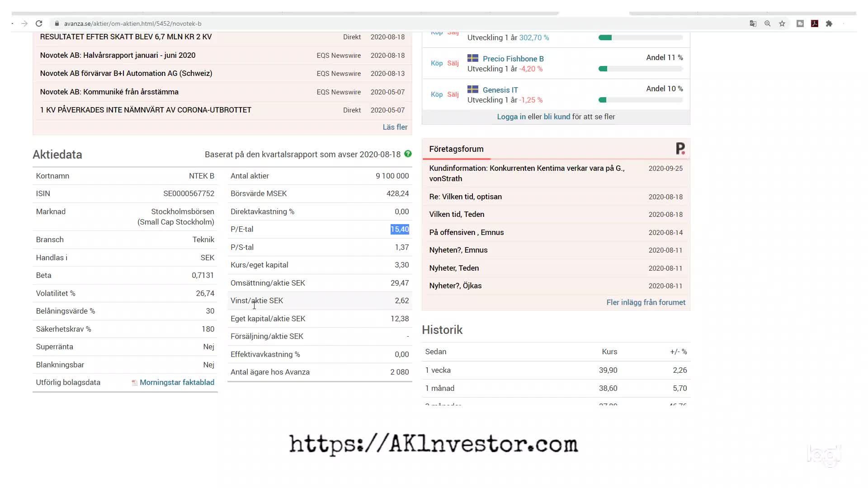The height and width of the screenshot is (488, 868).
Task: Follow the 'bli kund' link
Action: coord(557,117)
